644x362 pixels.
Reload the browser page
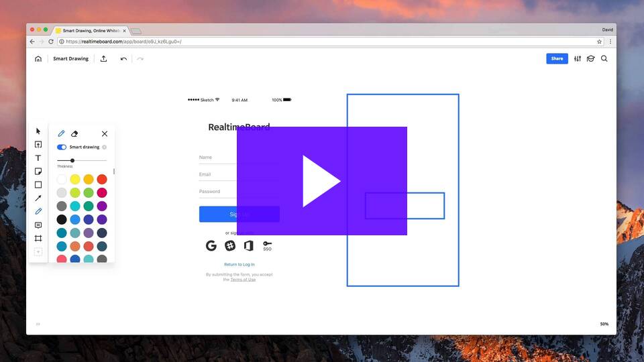(51, 42)
